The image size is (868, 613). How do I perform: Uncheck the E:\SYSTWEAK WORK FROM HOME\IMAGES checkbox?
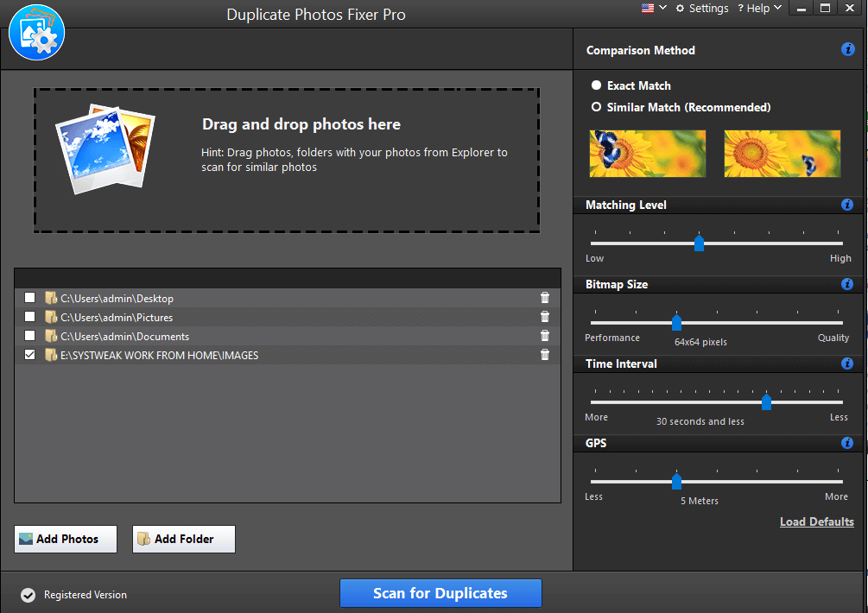(30, 355)
